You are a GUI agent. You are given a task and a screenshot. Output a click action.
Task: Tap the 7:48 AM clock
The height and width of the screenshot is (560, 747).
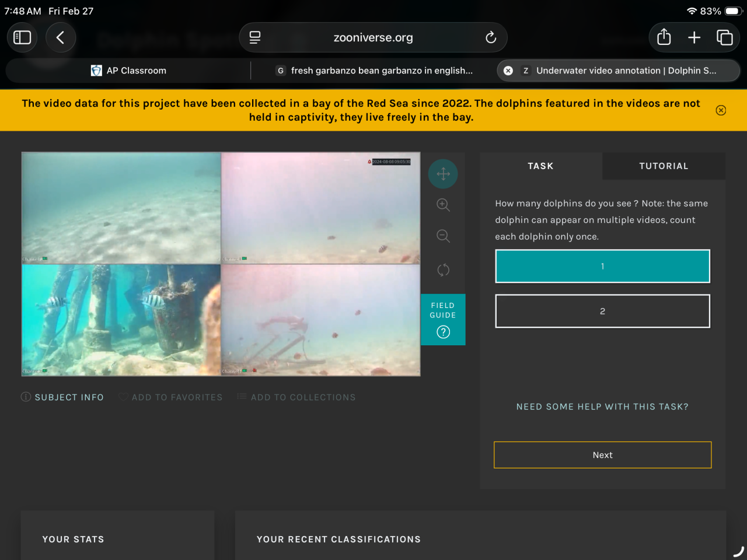tap(23, 11)
